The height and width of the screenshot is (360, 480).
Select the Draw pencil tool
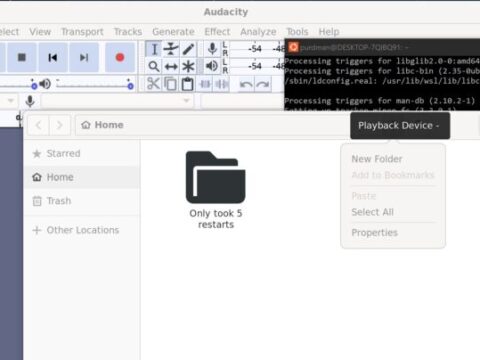(188, 49)
